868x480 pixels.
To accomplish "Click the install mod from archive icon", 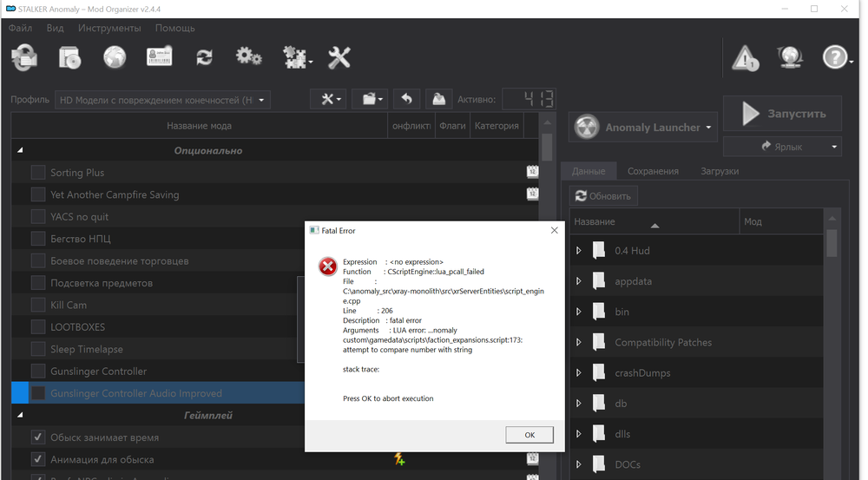I will coord(69,57).
